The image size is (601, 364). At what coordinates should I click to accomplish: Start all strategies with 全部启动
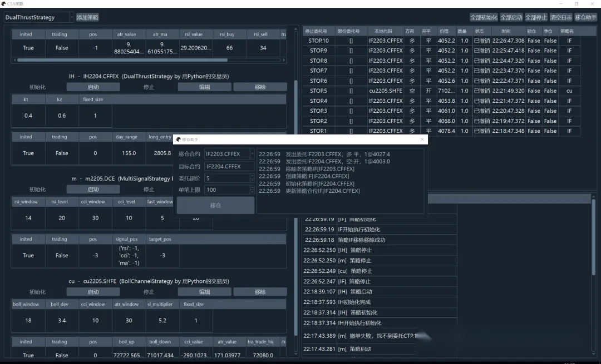pyautogui.click(x=512, y=17)
